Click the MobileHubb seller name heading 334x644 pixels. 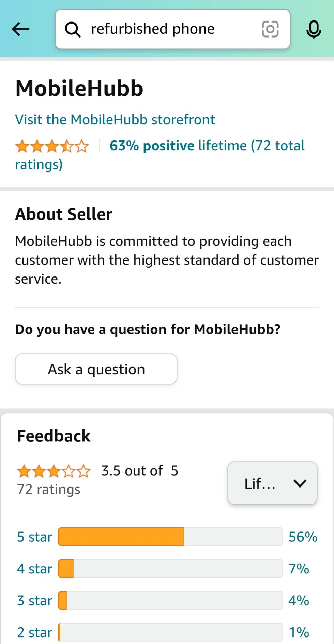click(79, 88)
